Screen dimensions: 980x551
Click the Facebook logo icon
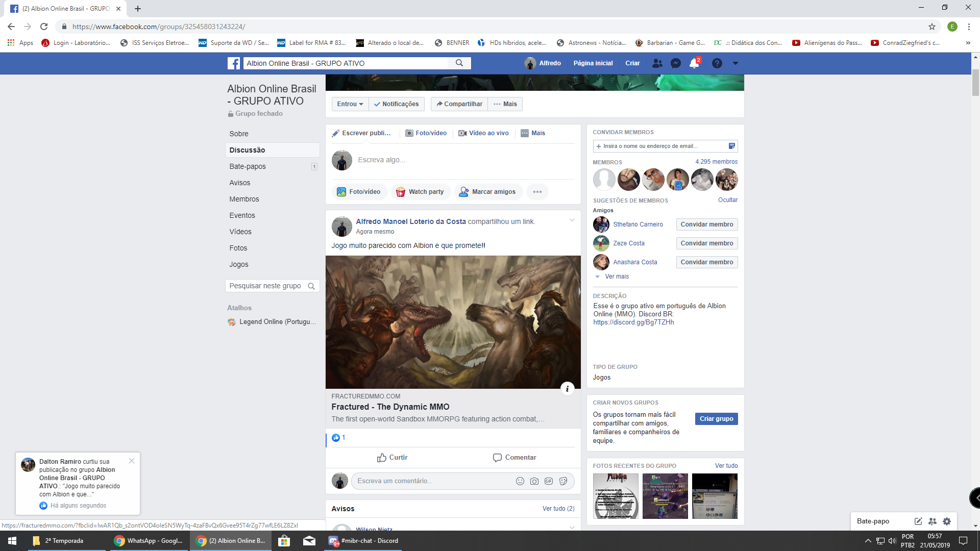[x=234, y=63]
